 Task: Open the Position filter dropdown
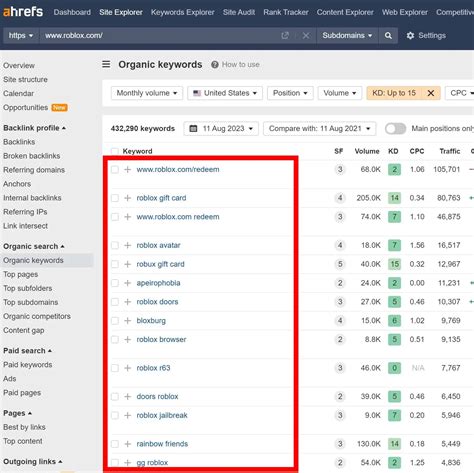point(290,93)
